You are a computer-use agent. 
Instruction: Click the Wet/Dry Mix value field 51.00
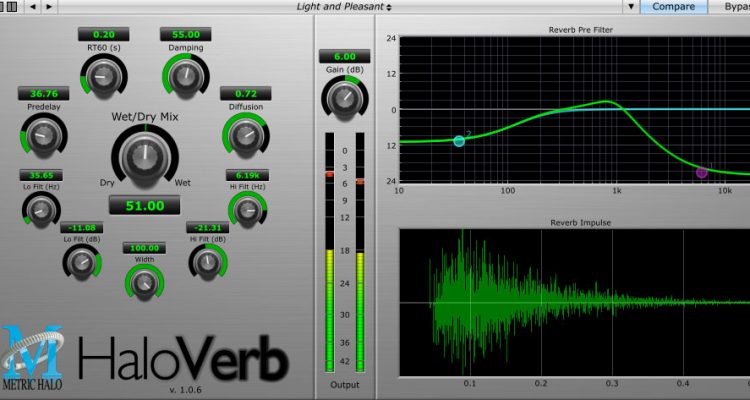pos(145,206)
